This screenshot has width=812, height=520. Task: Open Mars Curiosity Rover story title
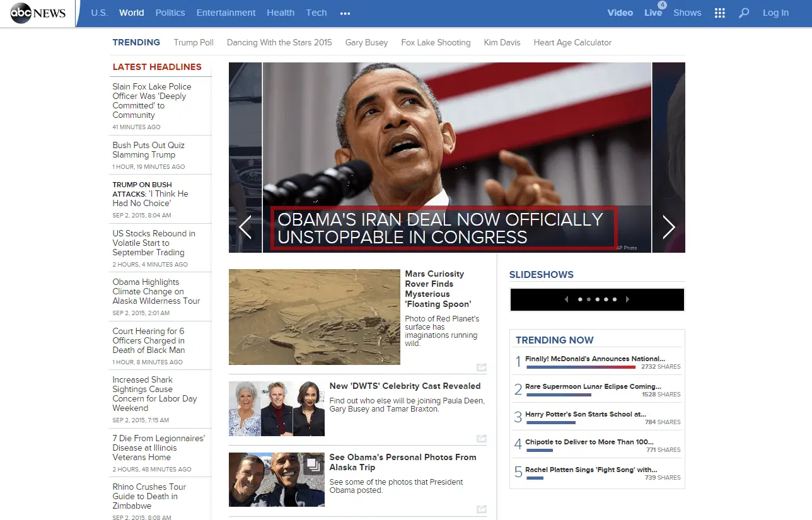(438, 289)
